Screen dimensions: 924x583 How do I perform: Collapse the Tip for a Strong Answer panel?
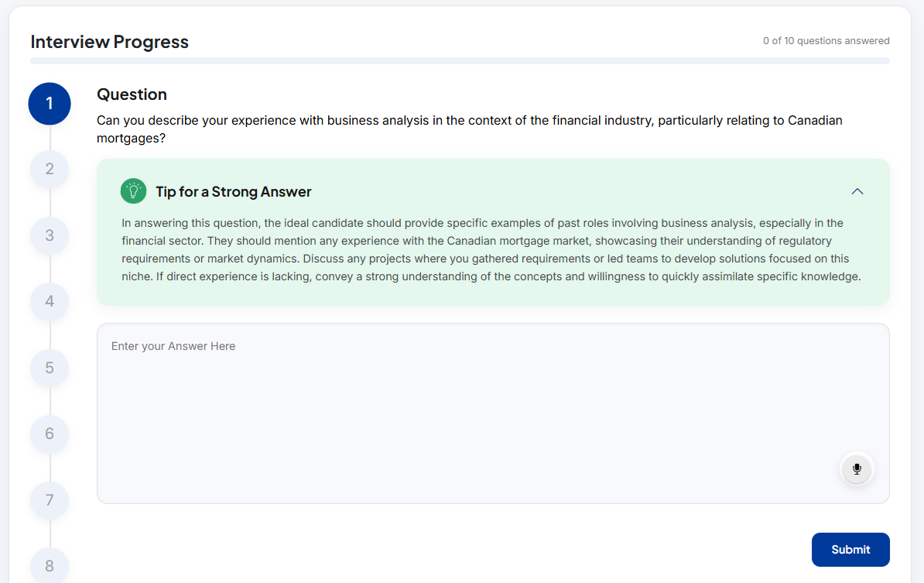point(857,191)
